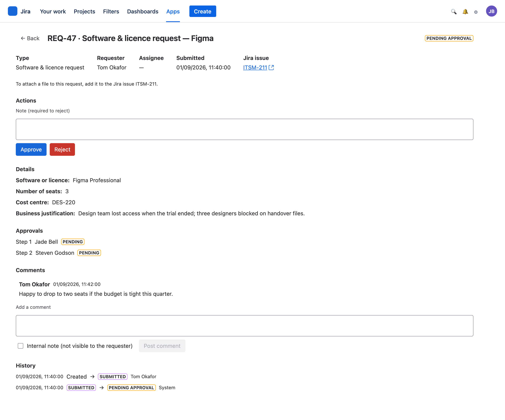The width and height of the screenshot is (505, 420).
Task: Click the submitted date 01/09/2026, 11:40:00 in header
Action: [x=203, y=68]
